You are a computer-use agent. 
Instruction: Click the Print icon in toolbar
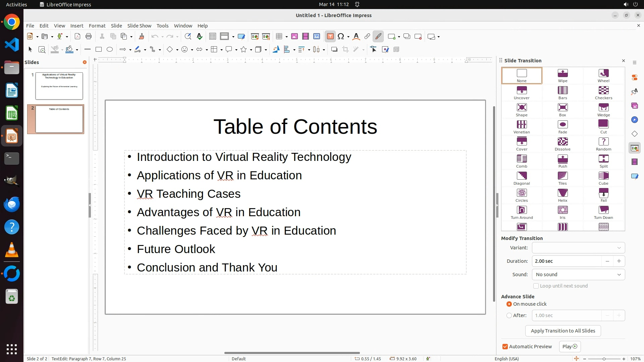[x=89, y=37]
